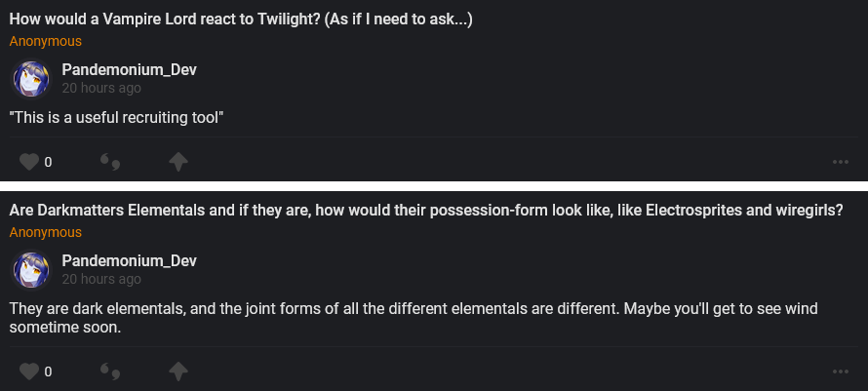Click Pandemonium_Dev avatar on the Darkmatters answer

click(31, 269)
